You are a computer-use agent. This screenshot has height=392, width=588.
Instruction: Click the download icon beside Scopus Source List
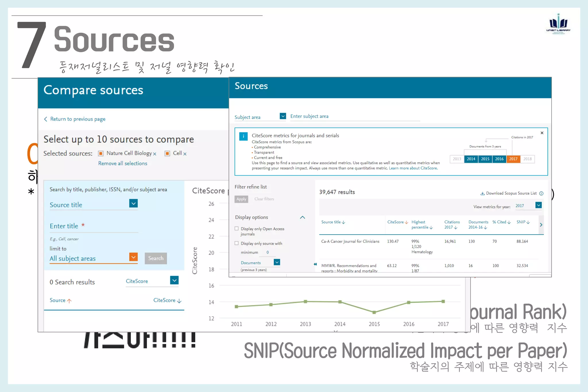click(x=483, y=194)
